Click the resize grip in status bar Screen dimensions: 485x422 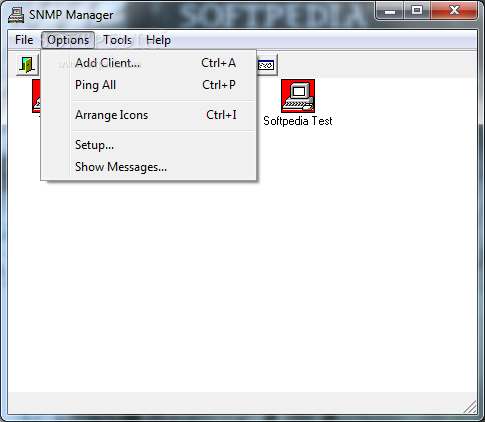470,407
